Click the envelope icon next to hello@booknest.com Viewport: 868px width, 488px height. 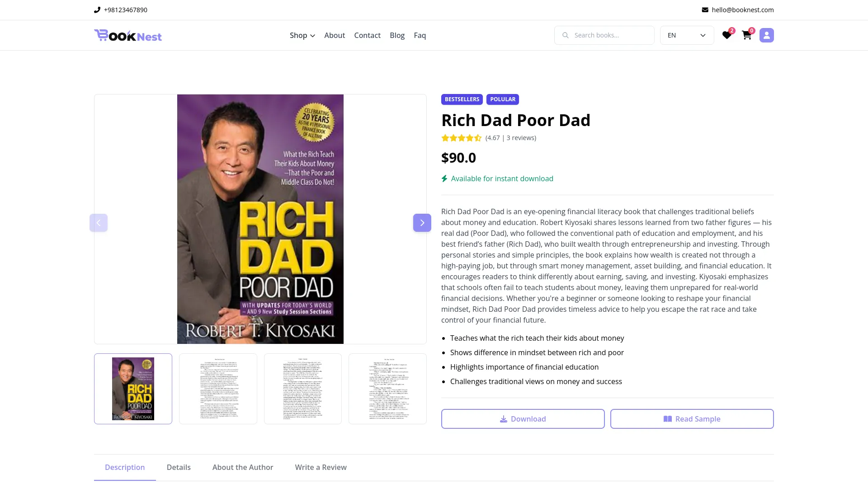click(x=705, y=9)
